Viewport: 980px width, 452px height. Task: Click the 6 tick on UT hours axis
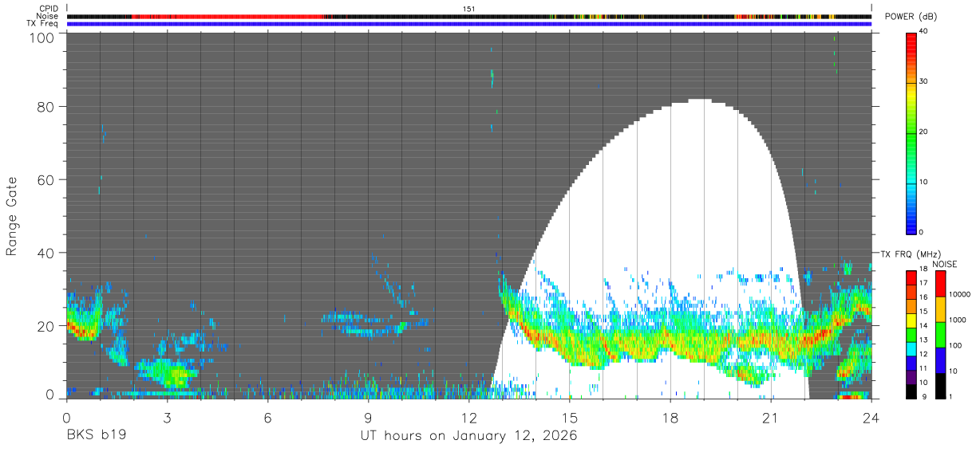click(x=267, y=418)
